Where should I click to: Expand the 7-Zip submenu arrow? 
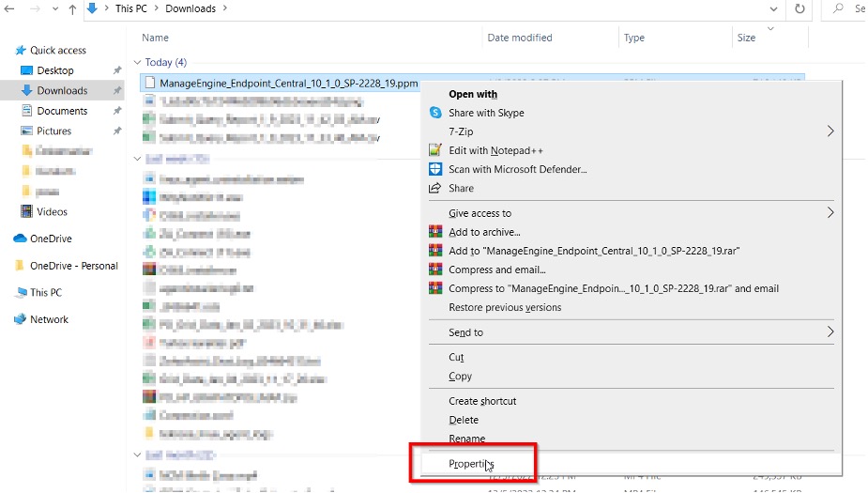coord(830,131)
